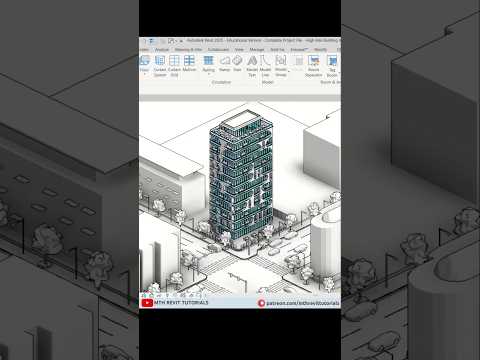Select the Model Text tool

pyautogui.click(x=252, y=66)
